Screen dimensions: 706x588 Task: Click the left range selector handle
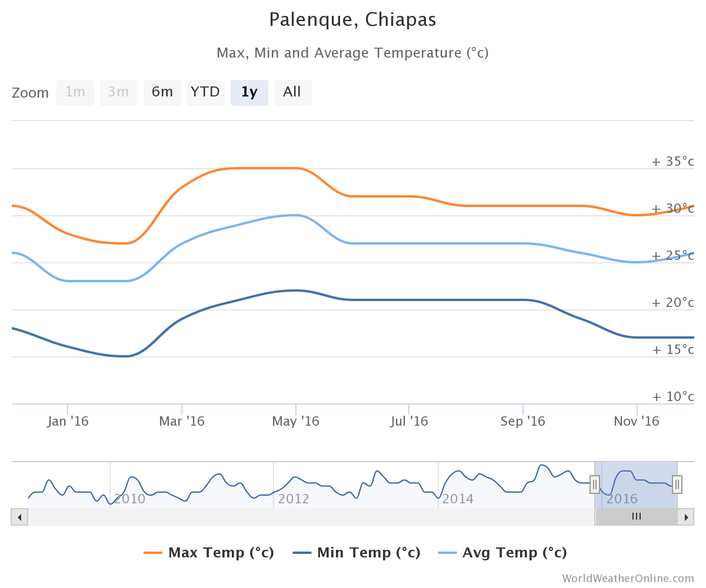point(595,485)
